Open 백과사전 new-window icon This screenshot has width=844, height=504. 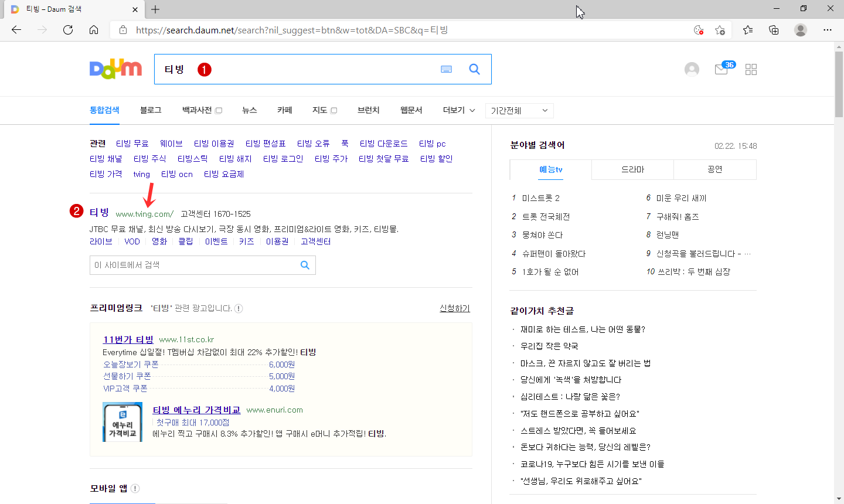click(219, 110)
